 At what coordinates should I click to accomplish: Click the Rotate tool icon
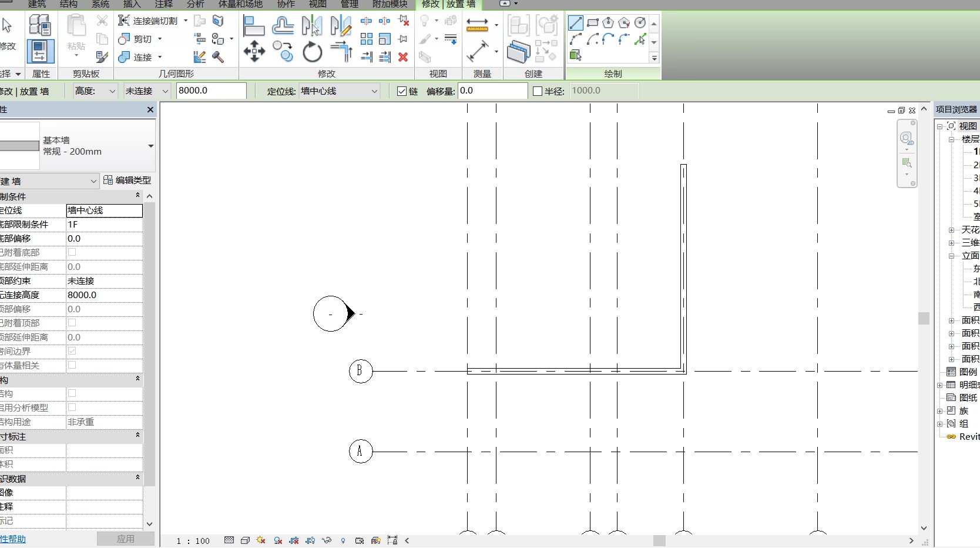pos(312,53)
